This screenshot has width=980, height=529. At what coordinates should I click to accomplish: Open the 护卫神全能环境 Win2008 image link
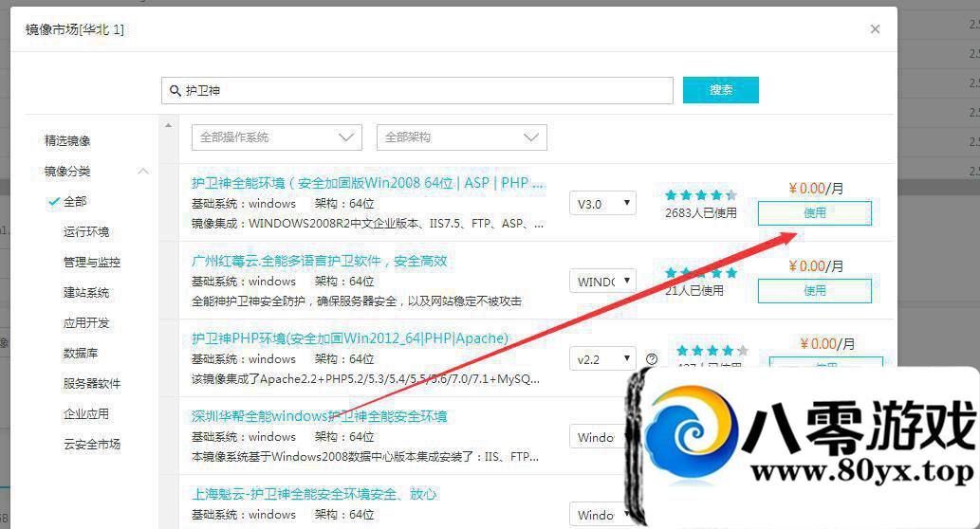point(369,183)
